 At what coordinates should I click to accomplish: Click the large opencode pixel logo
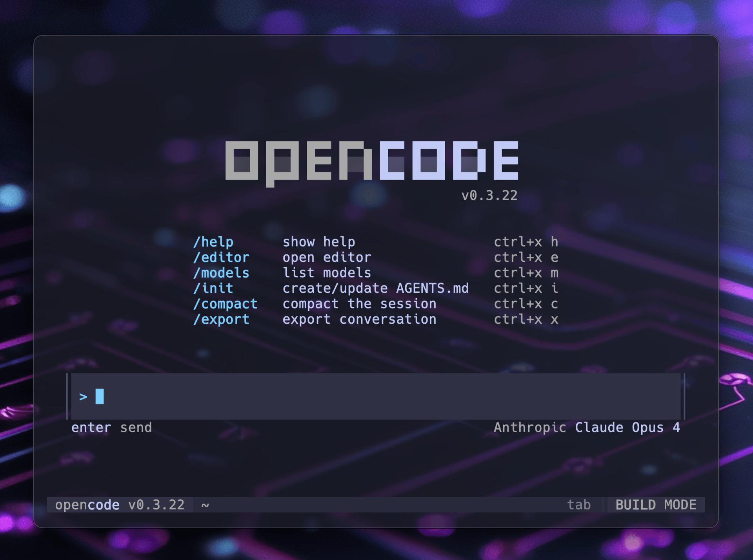372,163
